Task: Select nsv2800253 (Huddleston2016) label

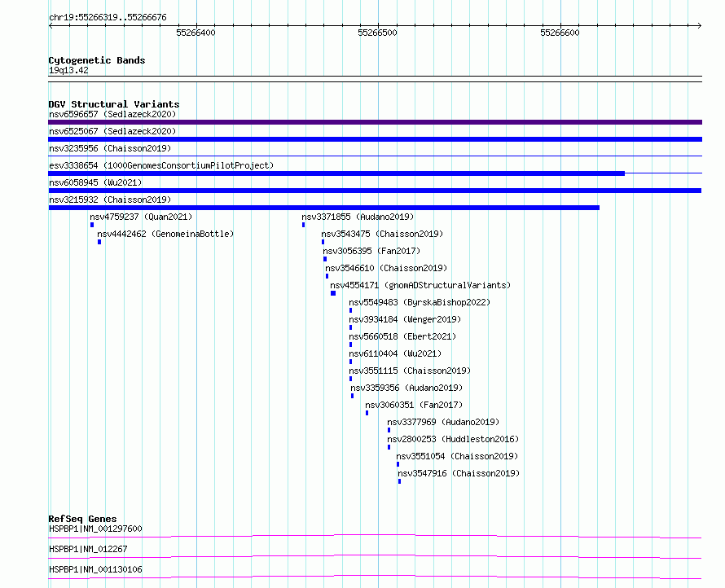Action: point(453,439)
